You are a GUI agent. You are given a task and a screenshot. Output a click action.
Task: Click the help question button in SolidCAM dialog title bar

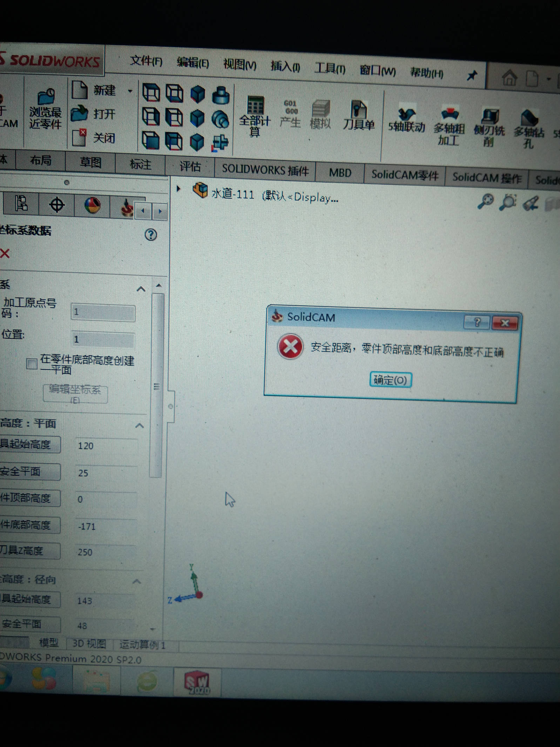pyautogui.click(x=477, y=322)
